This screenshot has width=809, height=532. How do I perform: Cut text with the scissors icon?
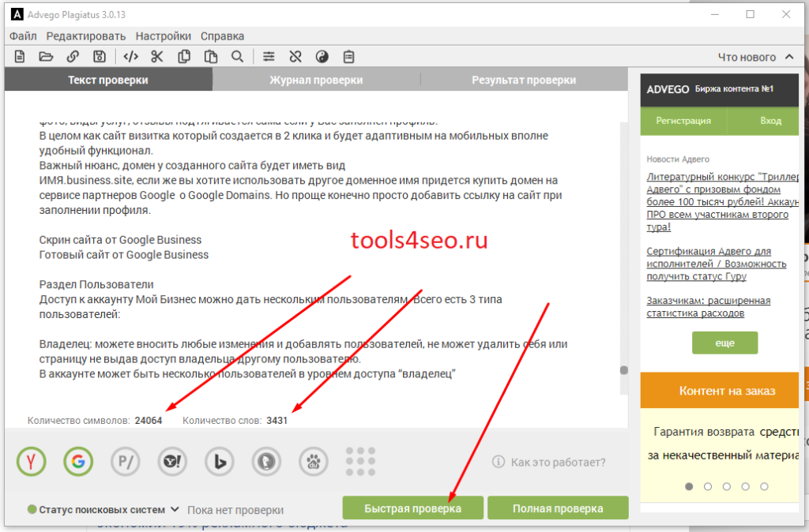click(157, 57)
